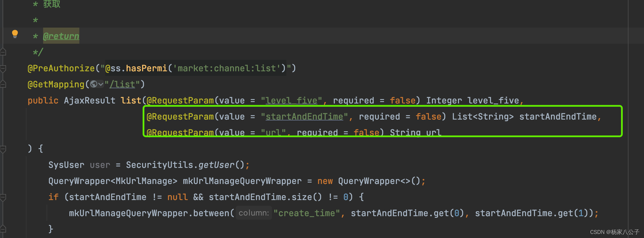Viewport: 644px width, 238px height.
Task: Place the cursor on the list method name
Action: coord(131,100)
